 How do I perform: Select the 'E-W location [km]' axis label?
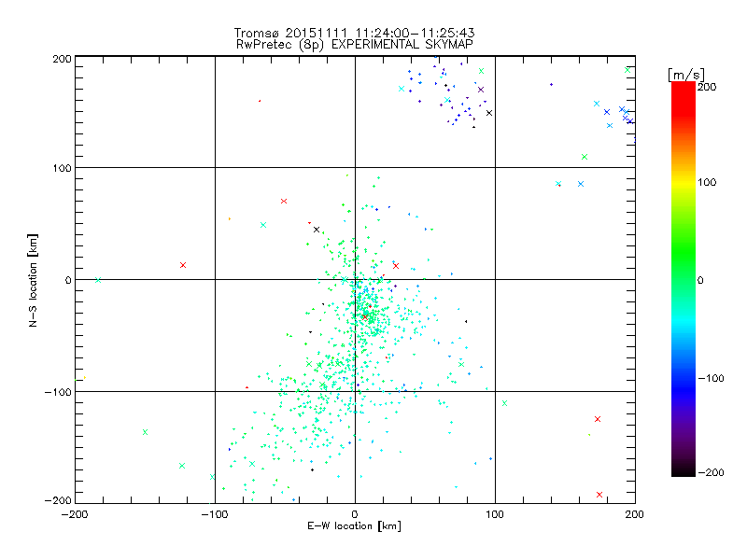pos(354,525)
